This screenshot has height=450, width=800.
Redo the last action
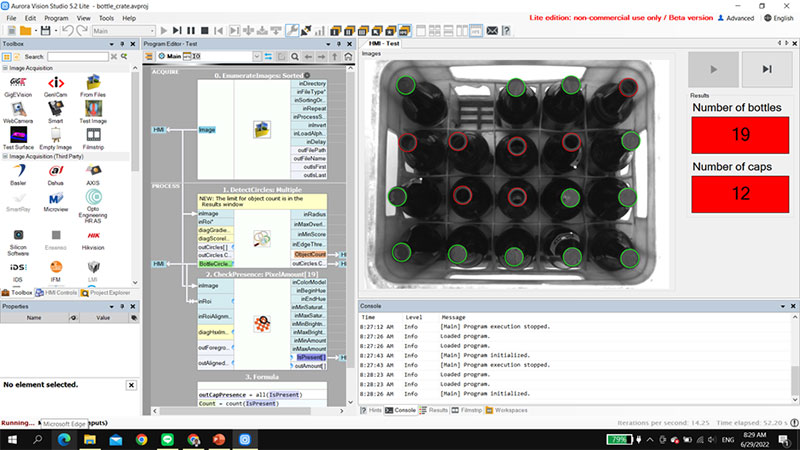(x=82, y=31)
